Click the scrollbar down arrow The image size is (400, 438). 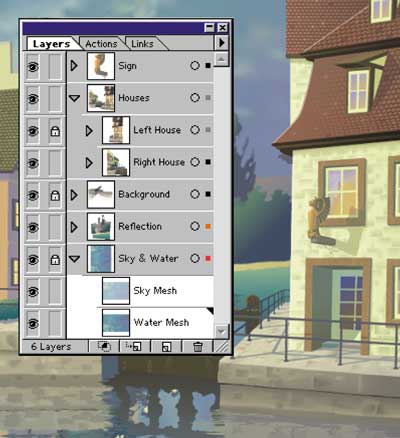221,331
